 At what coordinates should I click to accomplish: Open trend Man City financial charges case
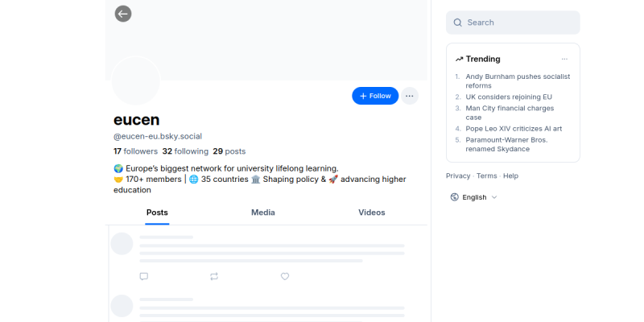pyautogui.click(x=510, y=113)
